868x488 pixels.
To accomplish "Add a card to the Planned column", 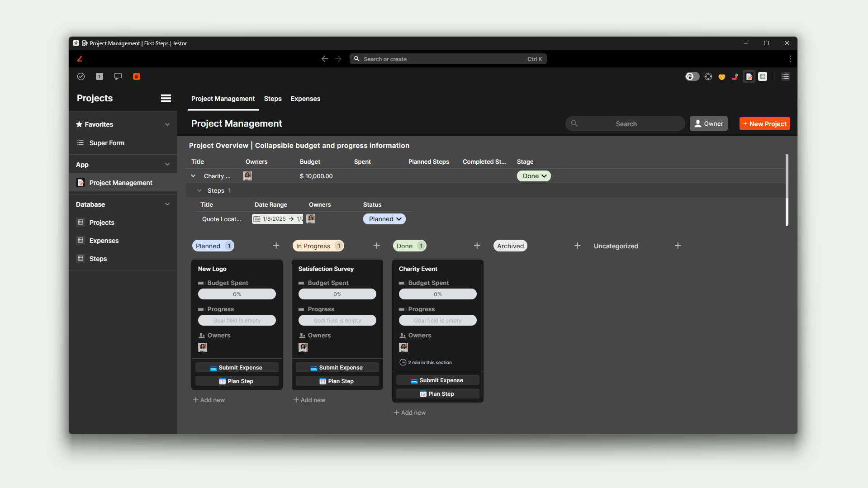I will [276, 246].
